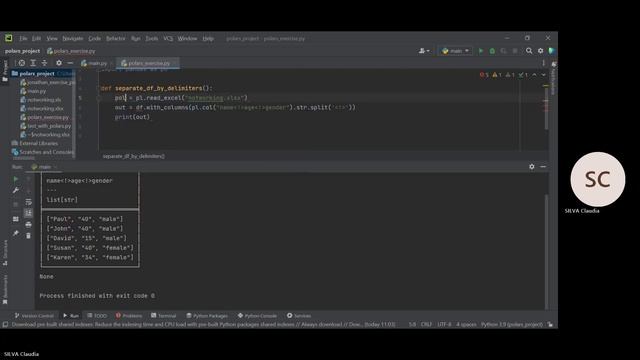Go to previous highlighted error arrow
This screenshot has height=360, width=640.
coord(534,75)
